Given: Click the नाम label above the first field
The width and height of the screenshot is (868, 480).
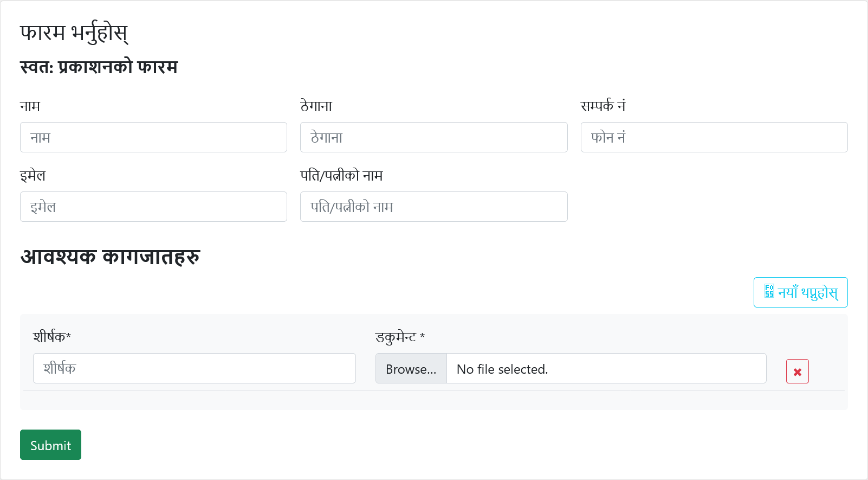Looking at the screenshot, I should point(30,106).
